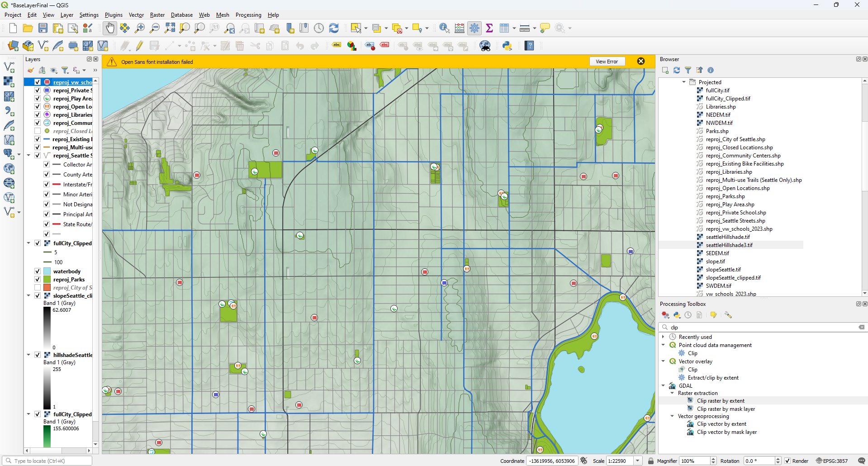Uncheck the Interstate/Fr legend category
The height and width of the screenshot is (466, 868).
click(x=47, y=185)
